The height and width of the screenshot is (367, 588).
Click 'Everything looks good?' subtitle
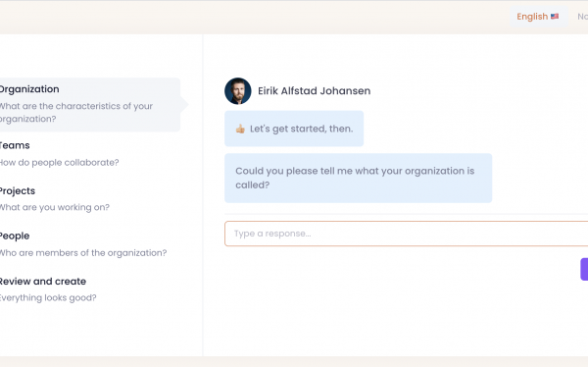coord(48,298)
